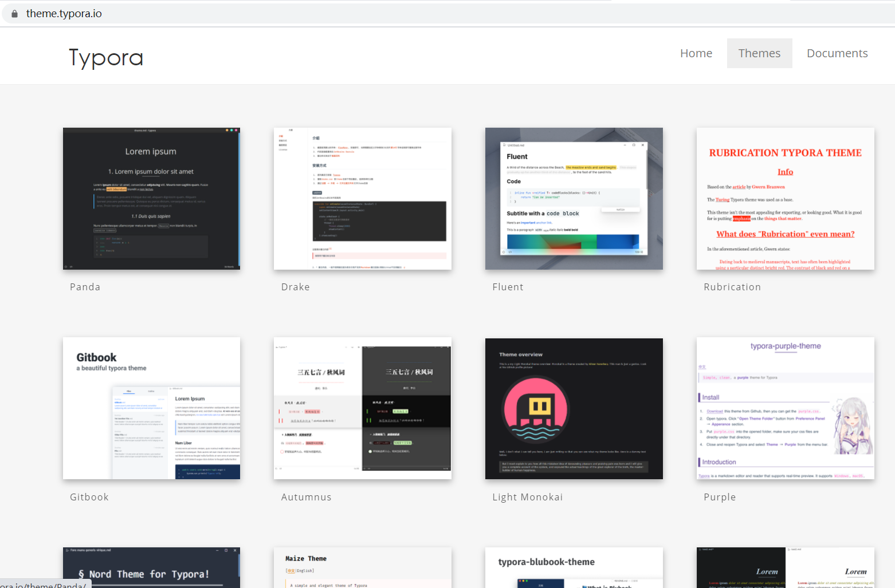Open the typora-blubook-theme thumbnail
895x588 pixels.
point(574,567)
